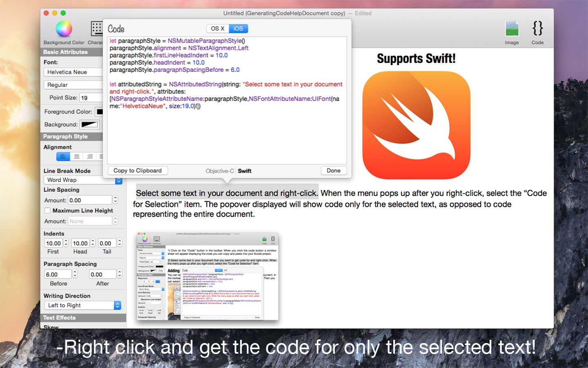The width and height of the screenshot is (588, 368).
Task: Edit Paragraph Spacing After field
Action: (x=103, y=274)
